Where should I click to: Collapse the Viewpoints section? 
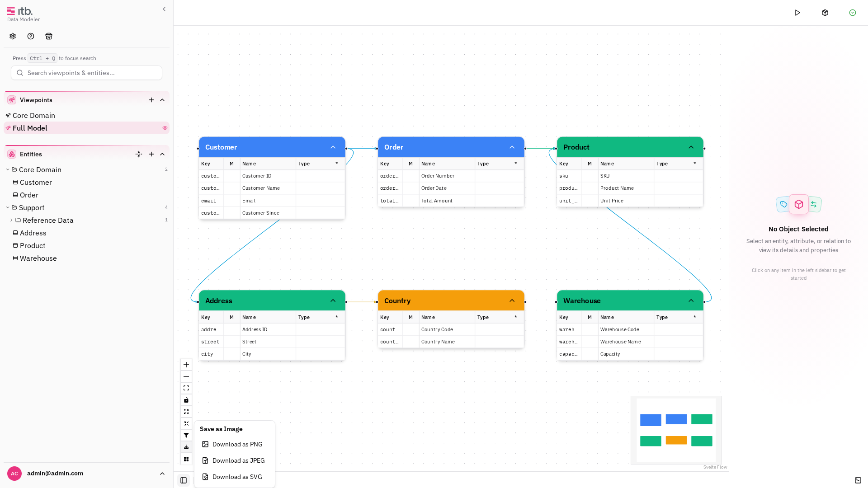[x=162, y=100]
